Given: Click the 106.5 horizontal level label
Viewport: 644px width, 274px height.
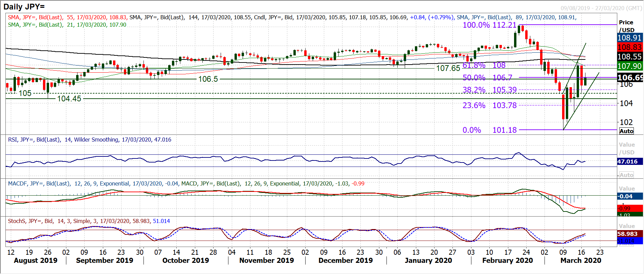Looking at the screenshot, I should (x=208, y=79).
